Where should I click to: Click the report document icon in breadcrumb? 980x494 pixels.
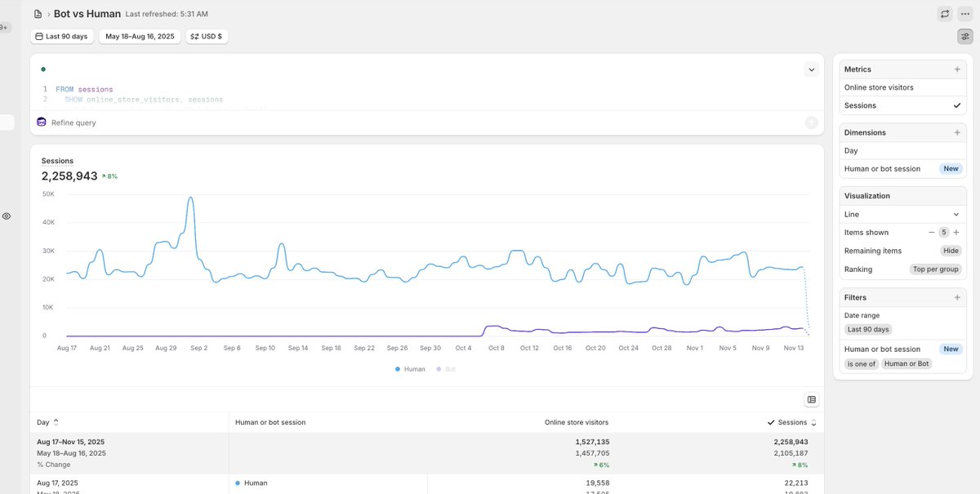(38, 14)
